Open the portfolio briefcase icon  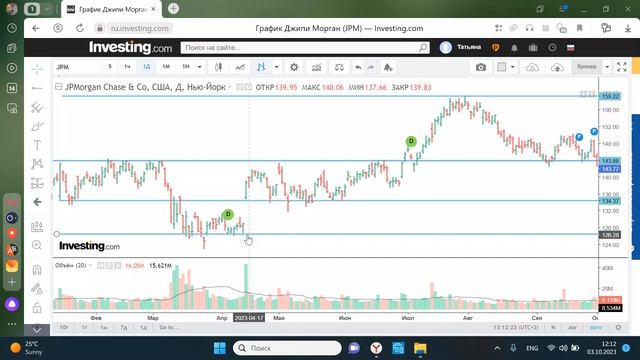pos(533,48)
